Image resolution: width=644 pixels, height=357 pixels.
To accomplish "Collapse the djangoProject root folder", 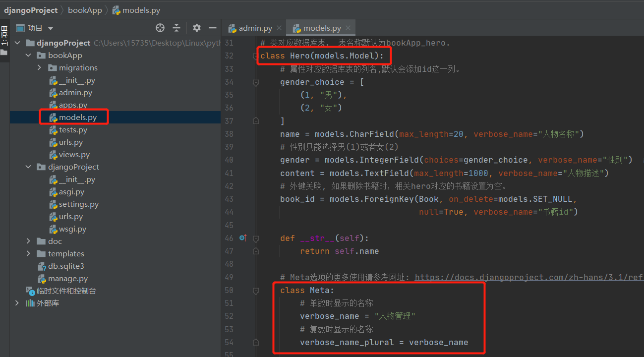I will click(18, 43).
